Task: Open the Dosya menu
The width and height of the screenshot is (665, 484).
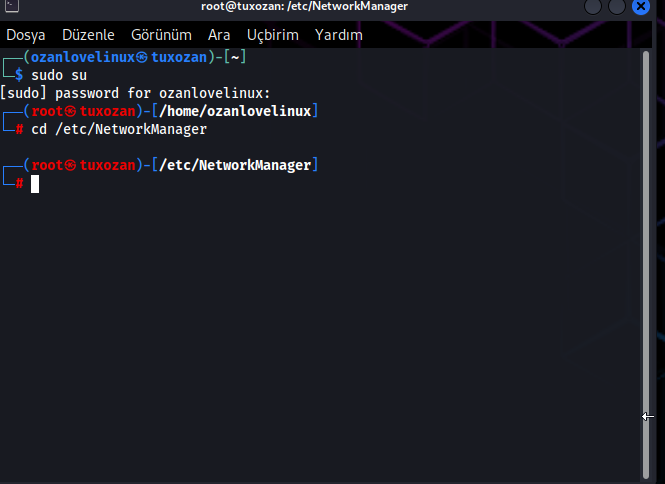Action: tap(26, 35)
